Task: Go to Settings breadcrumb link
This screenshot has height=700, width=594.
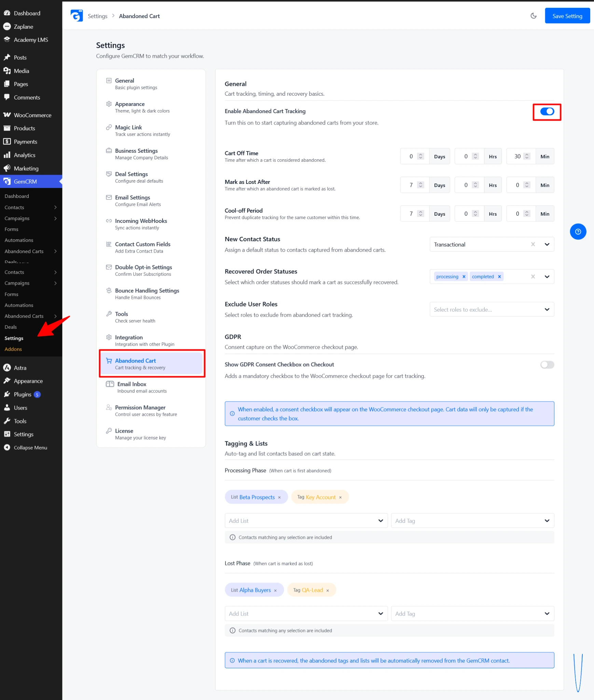Action: [x=97, y=16]
